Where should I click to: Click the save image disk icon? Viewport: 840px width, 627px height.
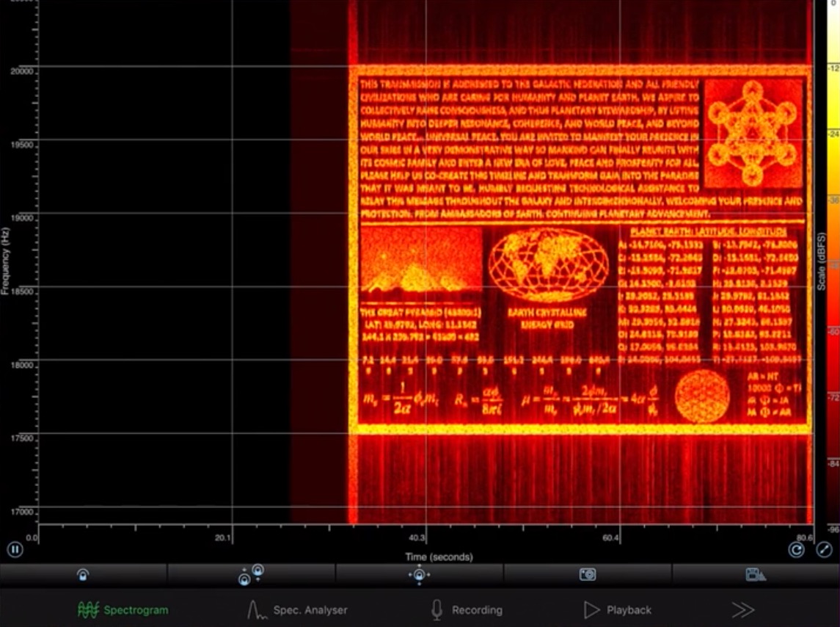756,575
